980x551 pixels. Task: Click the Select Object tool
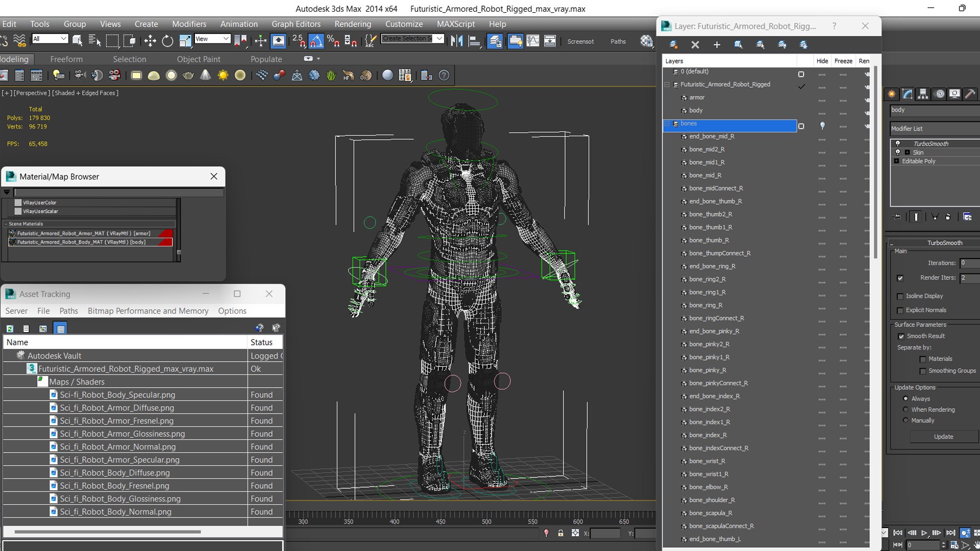click(x=78, y=41)
